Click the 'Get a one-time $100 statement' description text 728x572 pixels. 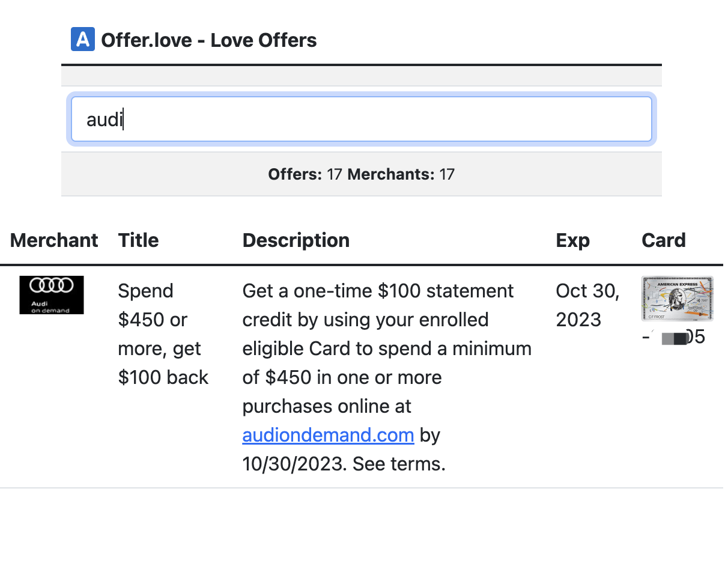pos(378,291)
